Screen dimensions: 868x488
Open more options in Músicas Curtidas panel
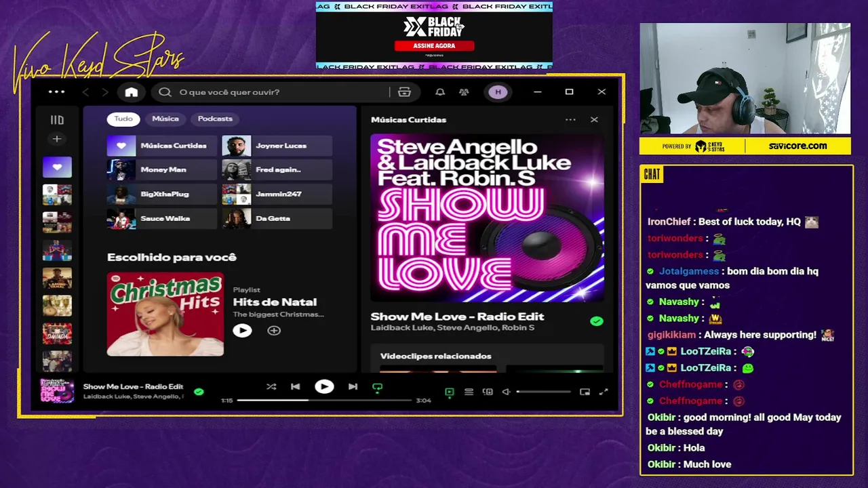[570, 120]
